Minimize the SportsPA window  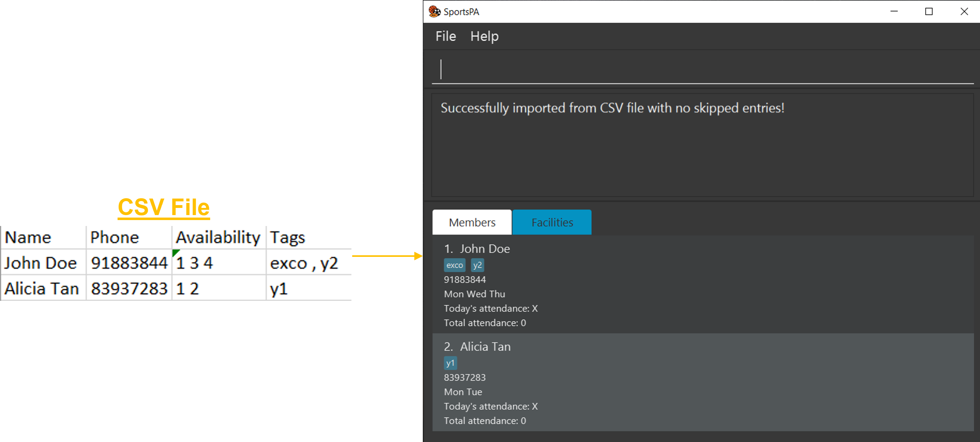click(x=894, y=12)
